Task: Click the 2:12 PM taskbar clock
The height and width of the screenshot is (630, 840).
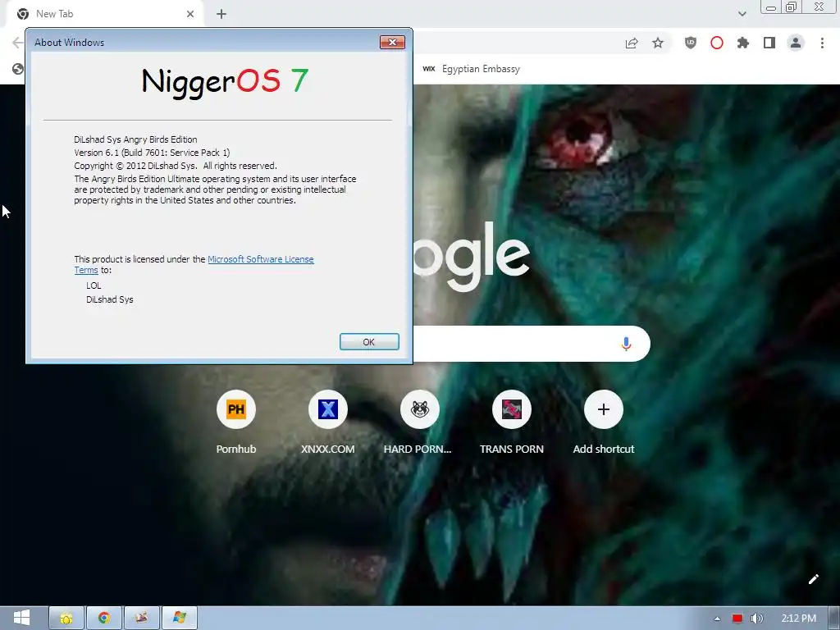Action: (x=799, y=619)
